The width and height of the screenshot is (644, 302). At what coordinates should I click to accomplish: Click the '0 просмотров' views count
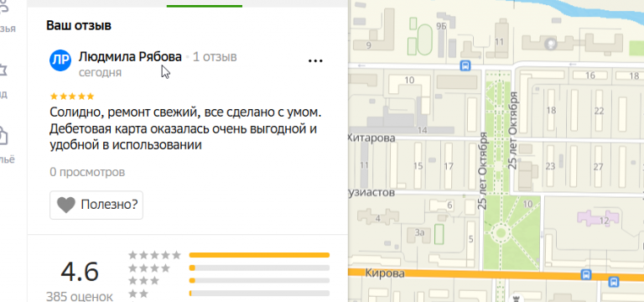tap(87, 172)
